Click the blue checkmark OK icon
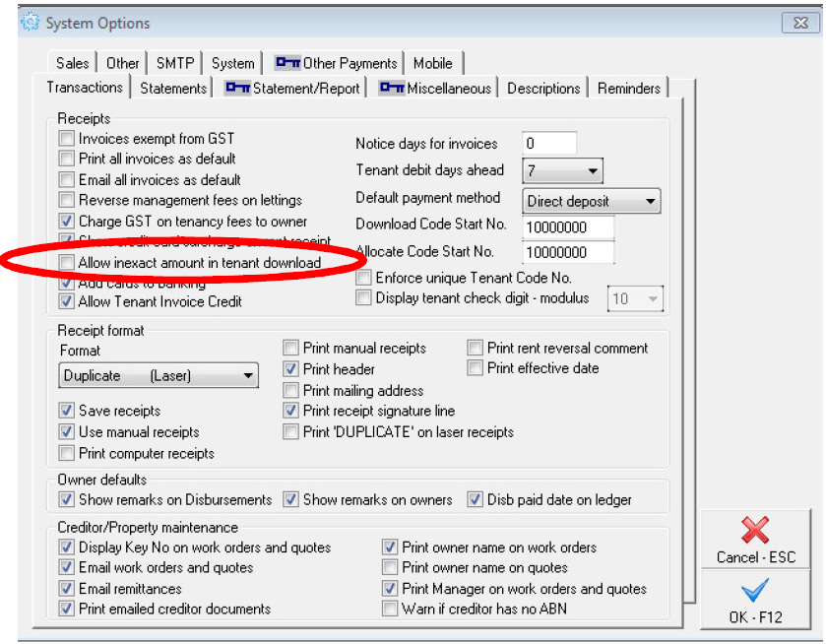Screen dimensions: 826x644 [x=755, y=590]
